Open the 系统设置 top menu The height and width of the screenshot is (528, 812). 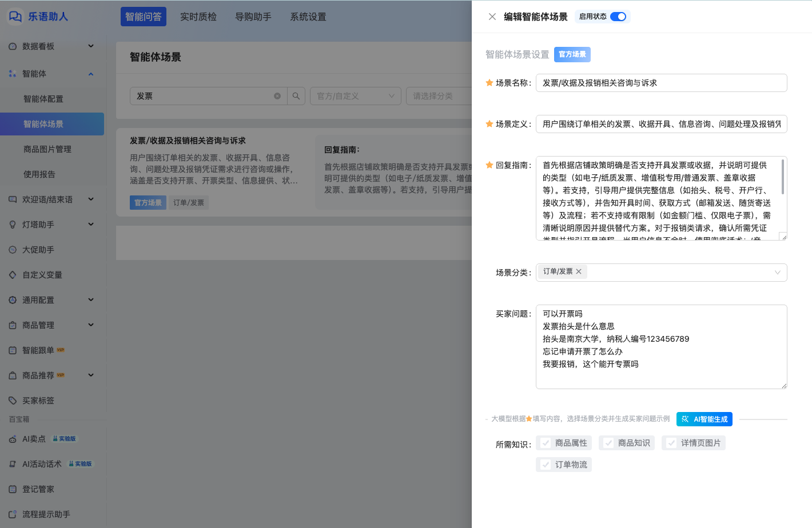[308, 17]
